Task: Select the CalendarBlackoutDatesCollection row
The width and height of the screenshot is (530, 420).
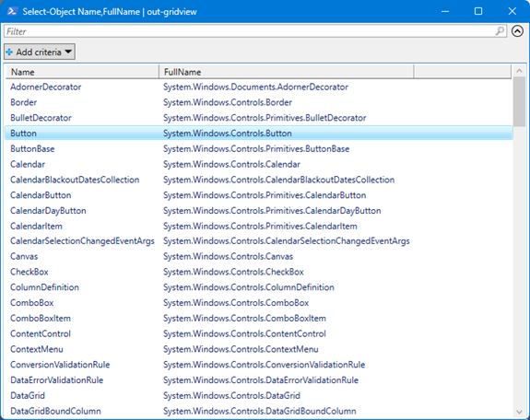Action: pos(259,180)
